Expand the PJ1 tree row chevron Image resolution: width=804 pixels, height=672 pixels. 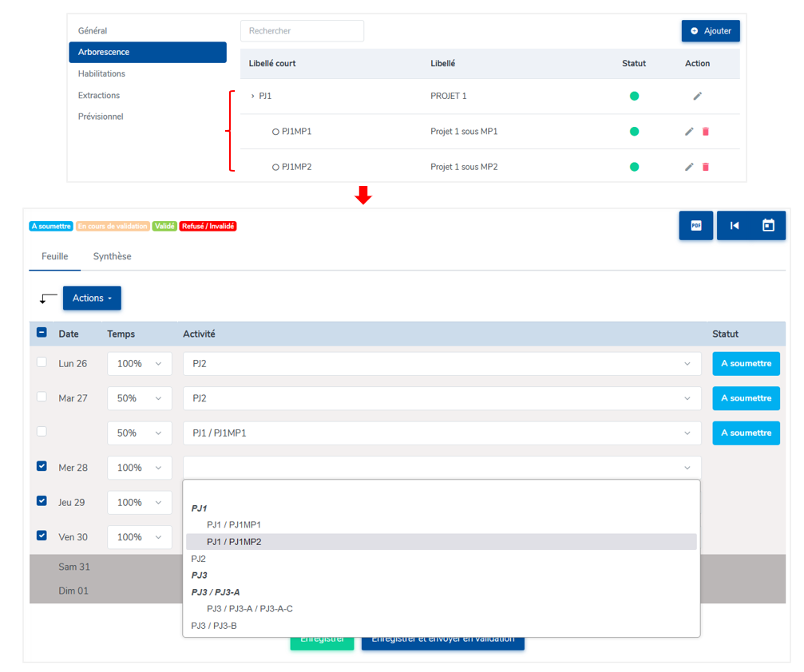pos(252,96)
